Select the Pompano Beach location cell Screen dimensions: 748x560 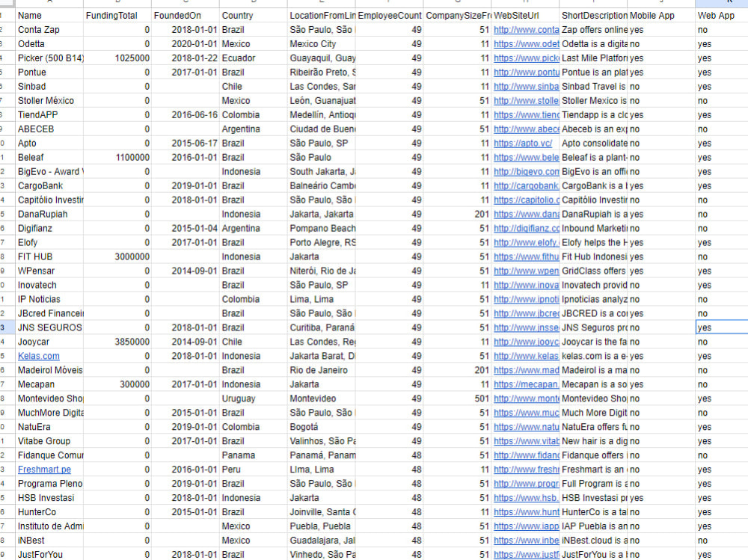[322, 228]
